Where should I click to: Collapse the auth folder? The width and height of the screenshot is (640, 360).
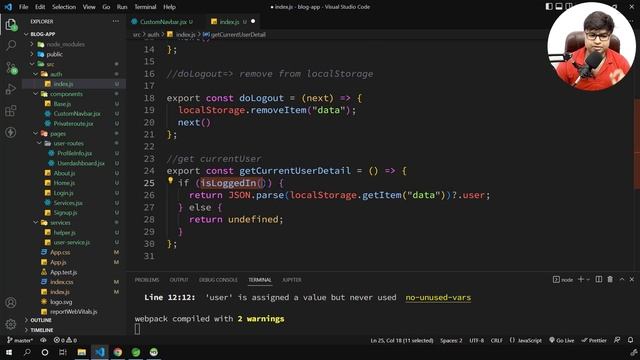coord(56,74)
